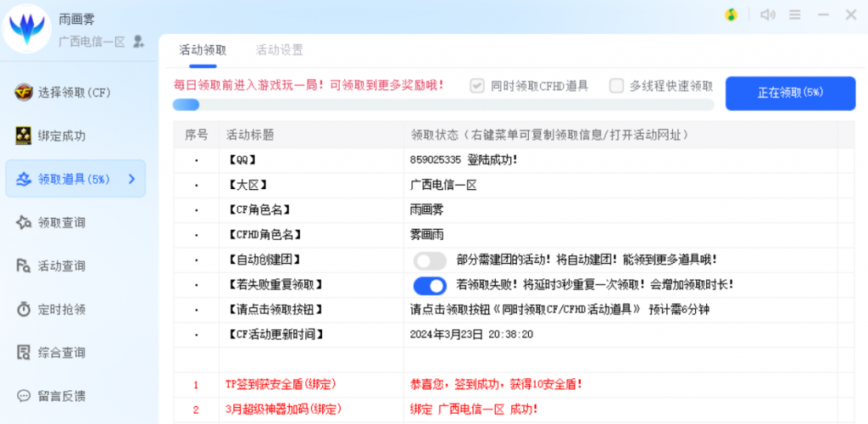Click the 正在领取(5%) button
868x424 pixels.
791,93
